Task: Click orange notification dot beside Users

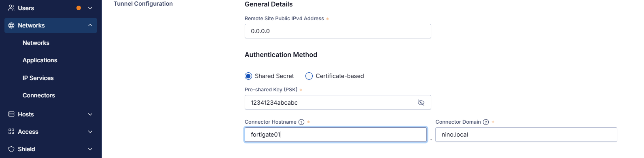Action: [x=79, y=8]
